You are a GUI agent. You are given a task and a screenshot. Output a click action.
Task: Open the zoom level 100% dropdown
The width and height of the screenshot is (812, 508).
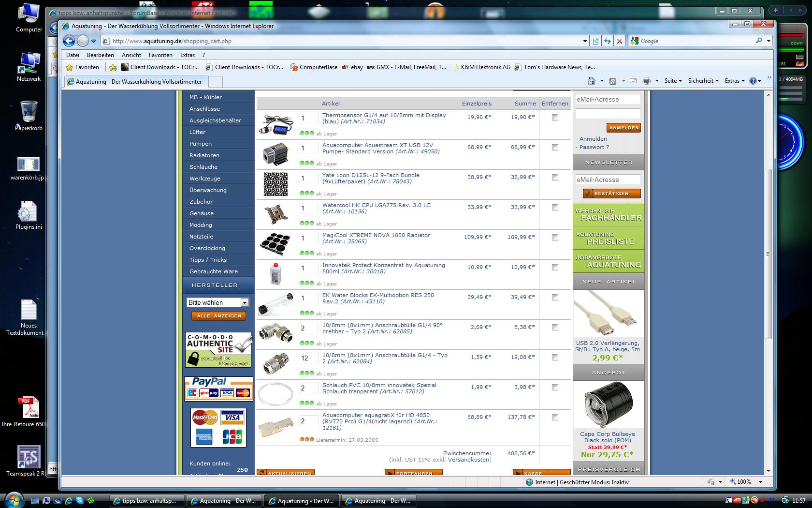[760, 482]
